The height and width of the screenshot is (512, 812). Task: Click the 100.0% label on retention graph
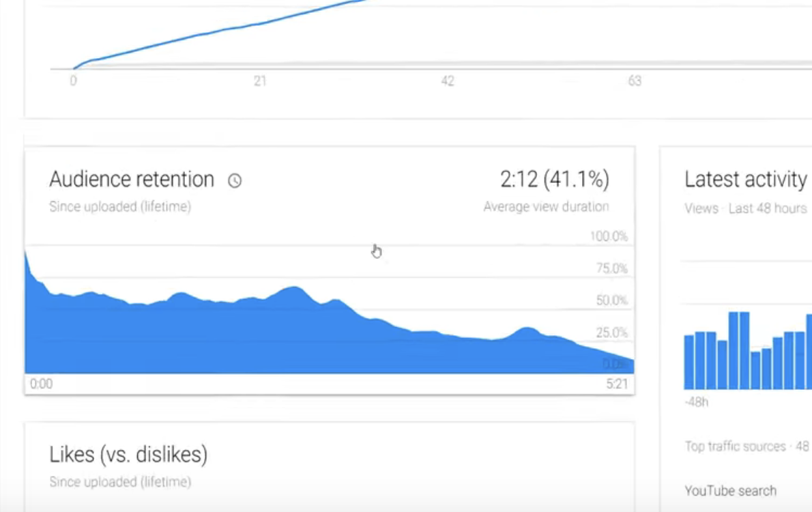tap(609, 236)
